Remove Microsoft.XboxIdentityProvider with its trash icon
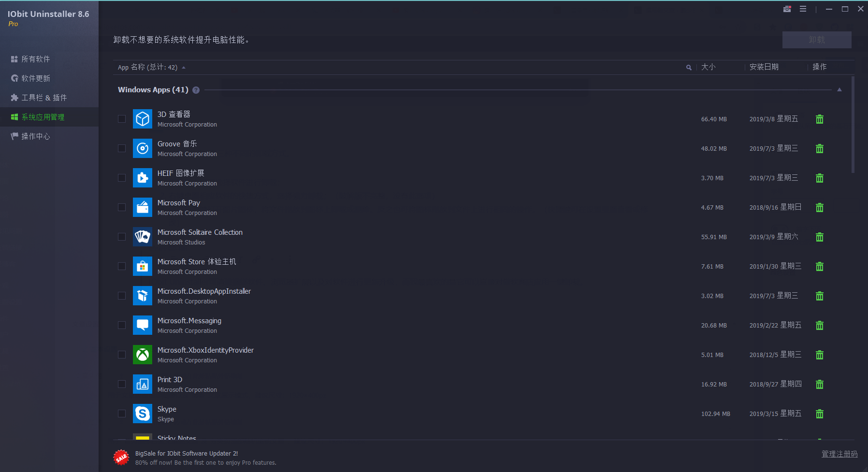 pos(820,355)
